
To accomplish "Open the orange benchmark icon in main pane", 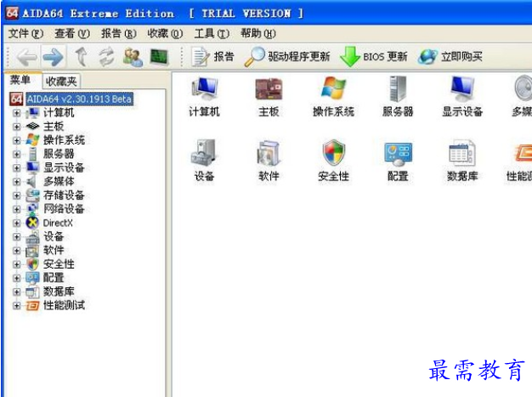I will click(521, 161).
